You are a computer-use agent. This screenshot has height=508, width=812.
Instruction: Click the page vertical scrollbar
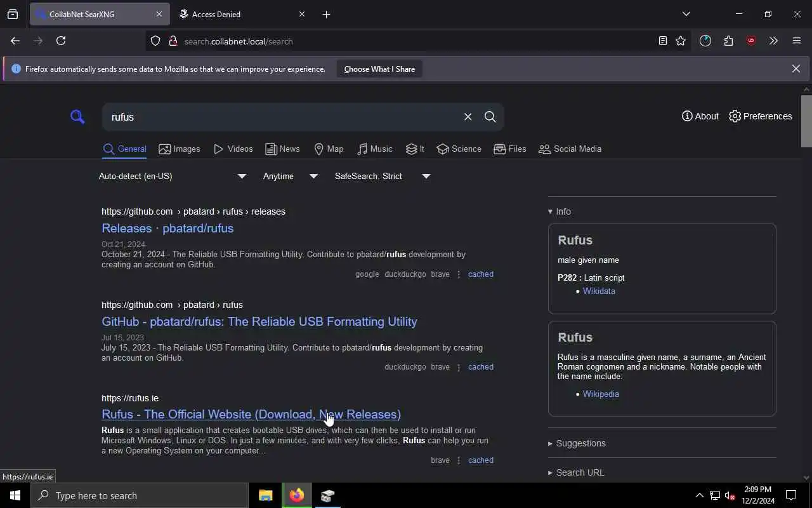(806, 121)
